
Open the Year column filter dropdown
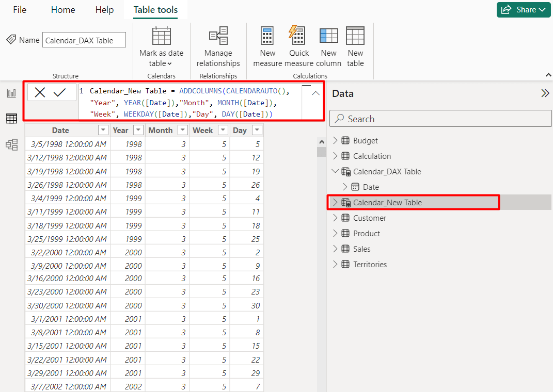coord(138,130)
